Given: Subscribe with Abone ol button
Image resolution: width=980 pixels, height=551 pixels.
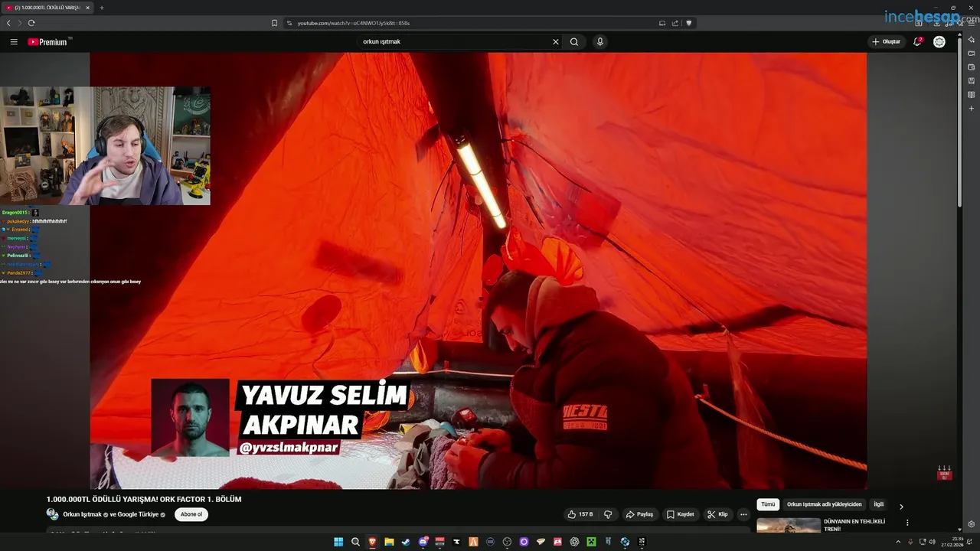Looking at the screenshot, I should pyautogui.click(x=191, y=514).
